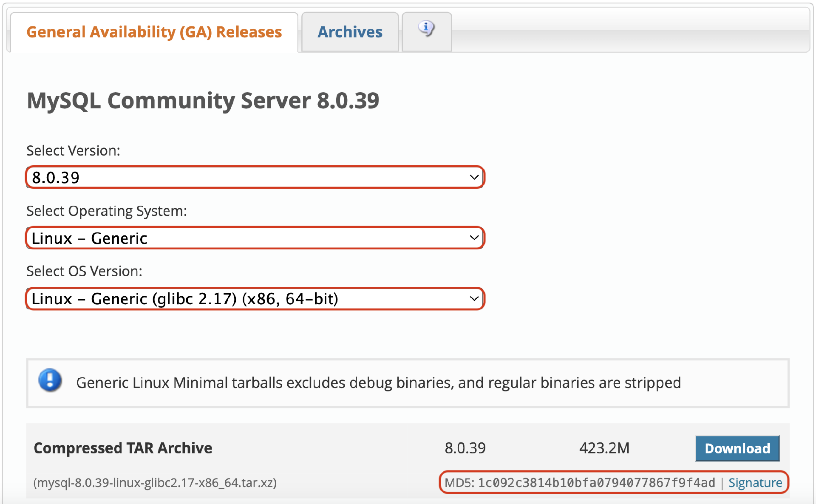Select General Availability (GA) Releases tab

[154, 32]
